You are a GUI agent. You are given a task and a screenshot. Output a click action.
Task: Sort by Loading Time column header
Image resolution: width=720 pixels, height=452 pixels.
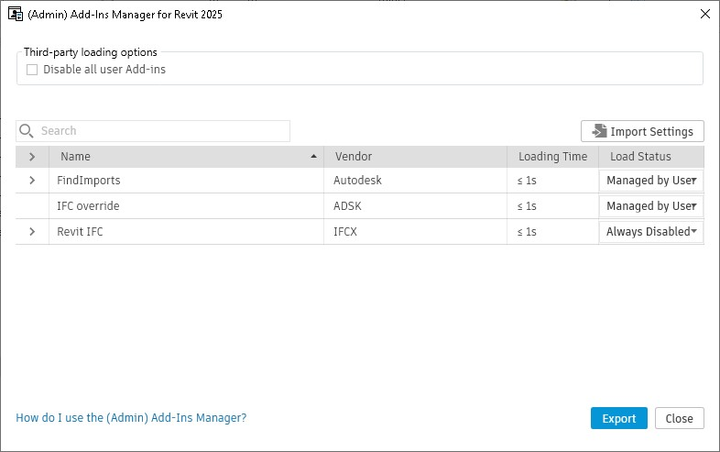[552, 157]
